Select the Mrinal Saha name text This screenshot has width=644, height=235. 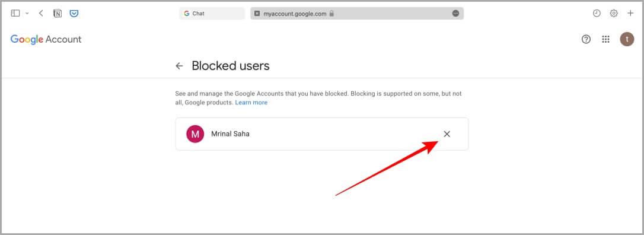(x=230, y=134)
